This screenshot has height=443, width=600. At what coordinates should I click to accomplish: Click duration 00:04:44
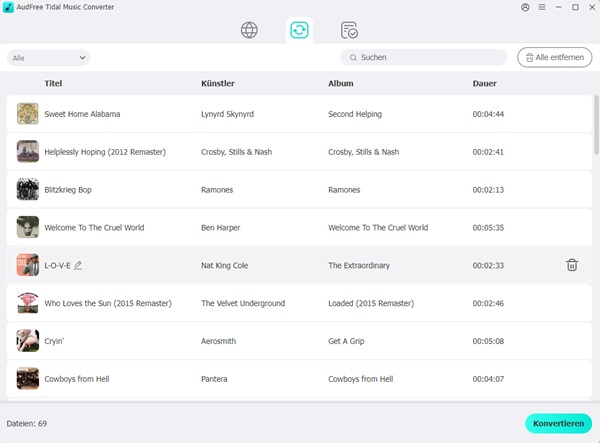488,114
